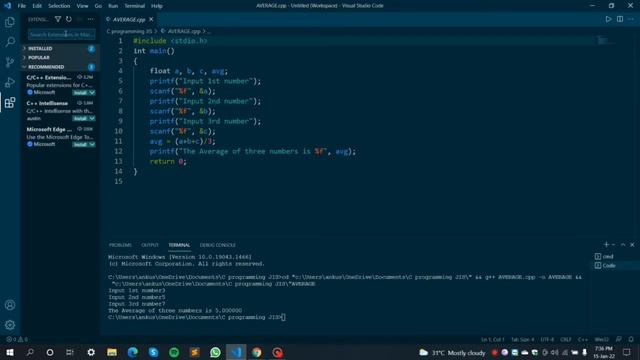Switch to the PROBLEMS panel tab
Image resolution: width=640 pixels, height=360 pixels.
120,245
